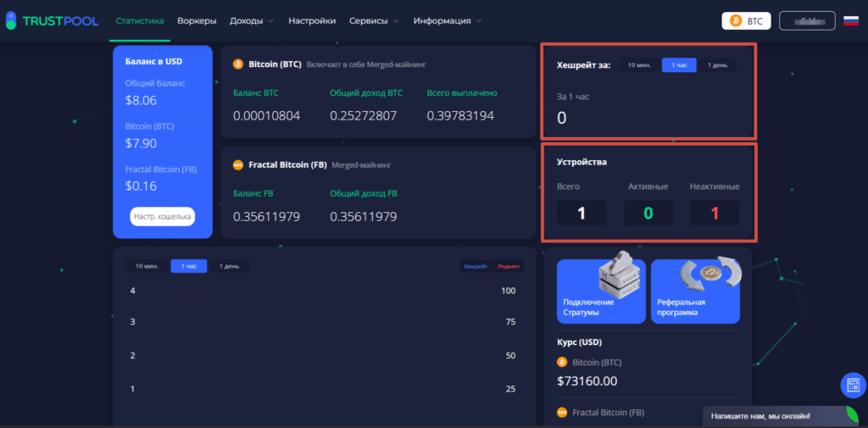Open the floating calculator icon

coord(852,386)
